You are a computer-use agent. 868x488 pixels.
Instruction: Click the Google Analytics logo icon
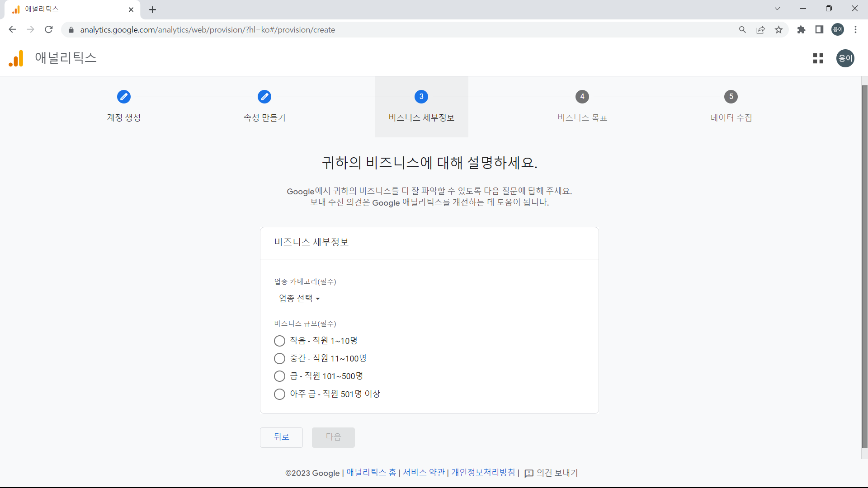pyautogui.click(x=15, y=58)
